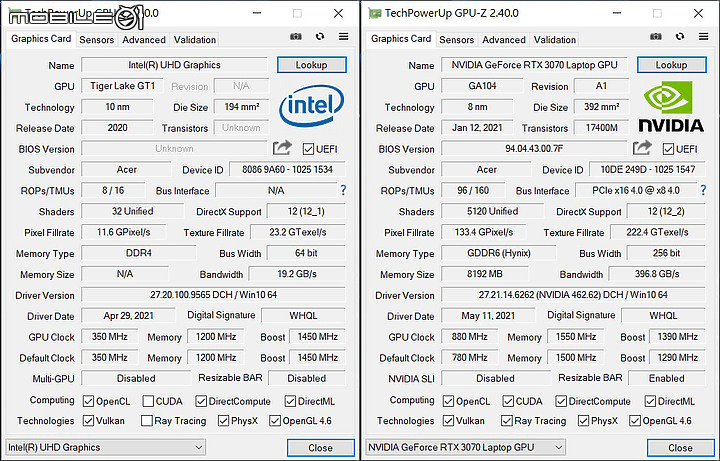Toggle the DirectML checkbox in the Intel window
Image resolution: width=720 pixels, height=461 pixels.
[x=290, y=401]
